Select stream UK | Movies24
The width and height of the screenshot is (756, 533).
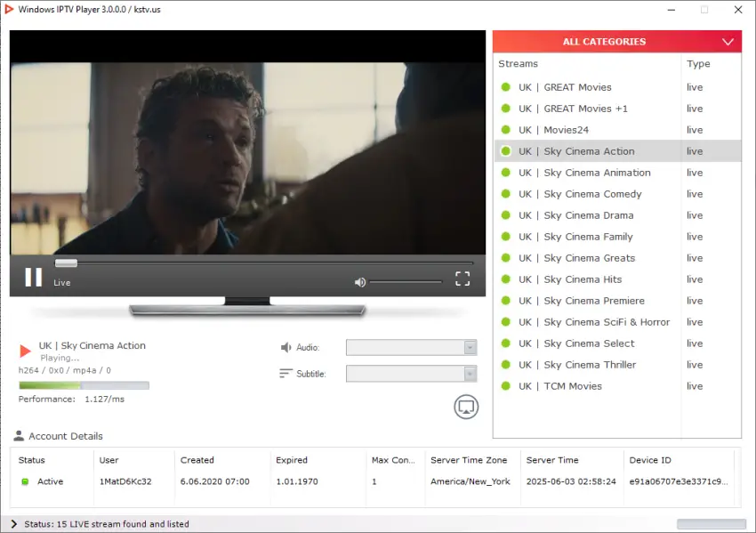pos(617,130)
